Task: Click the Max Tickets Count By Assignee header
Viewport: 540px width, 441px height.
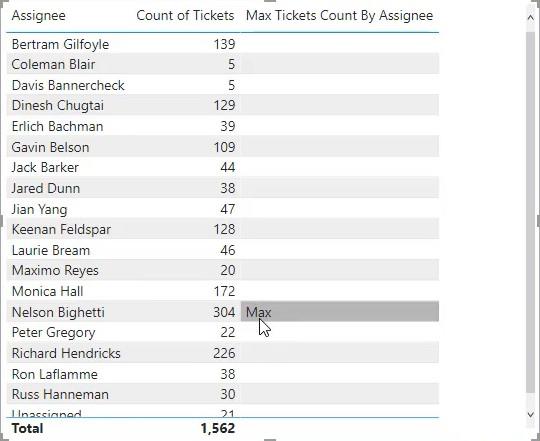Action: pos(340,16)
